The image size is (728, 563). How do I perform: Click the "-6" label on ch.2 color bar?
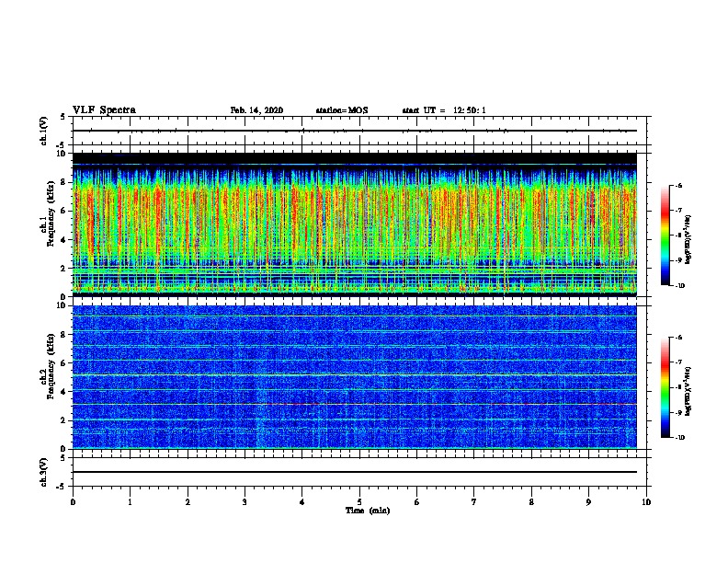678,338
